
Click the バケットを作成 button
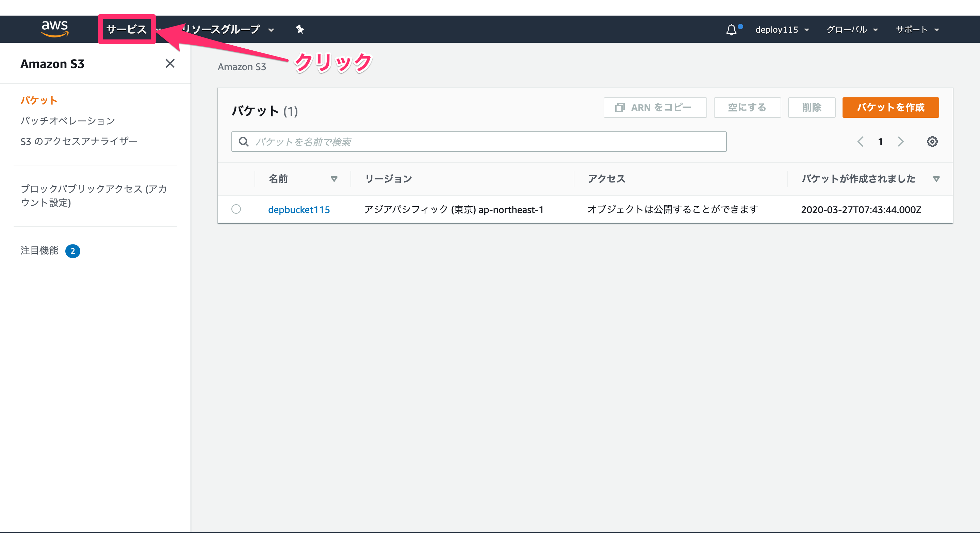[x=890, y=107]
